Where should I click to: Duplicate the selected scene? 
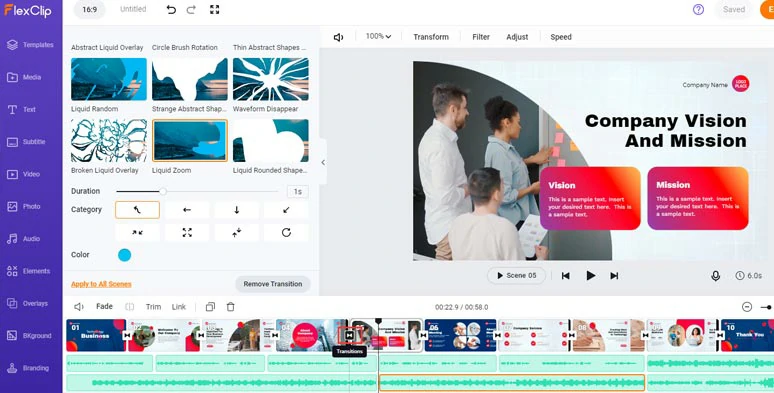tap(210, 307)
